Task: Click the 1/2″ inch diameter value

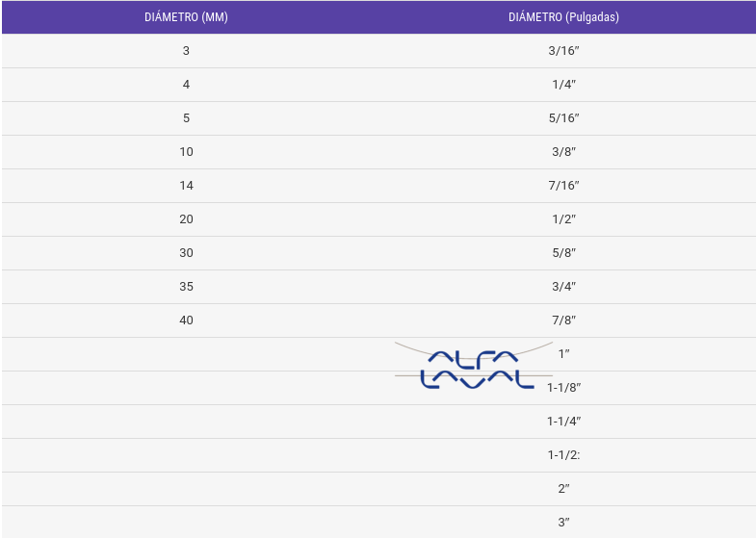Action: coord(563,219)
